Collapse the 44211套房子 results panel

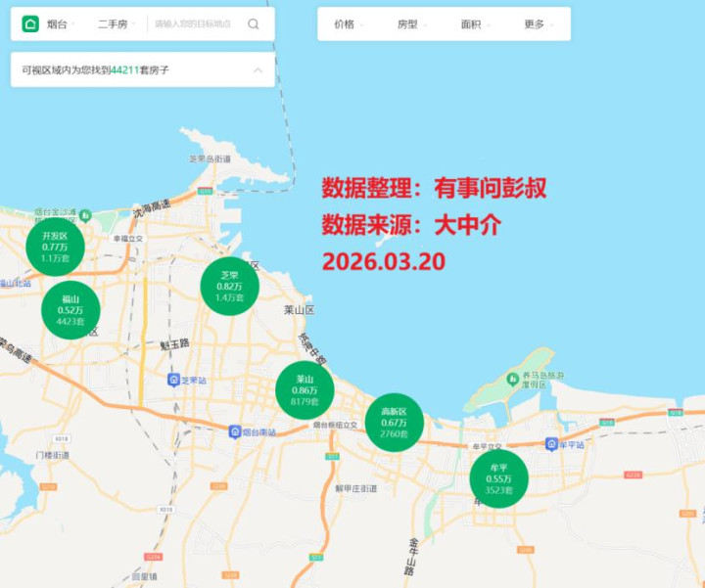coord(258,69)
